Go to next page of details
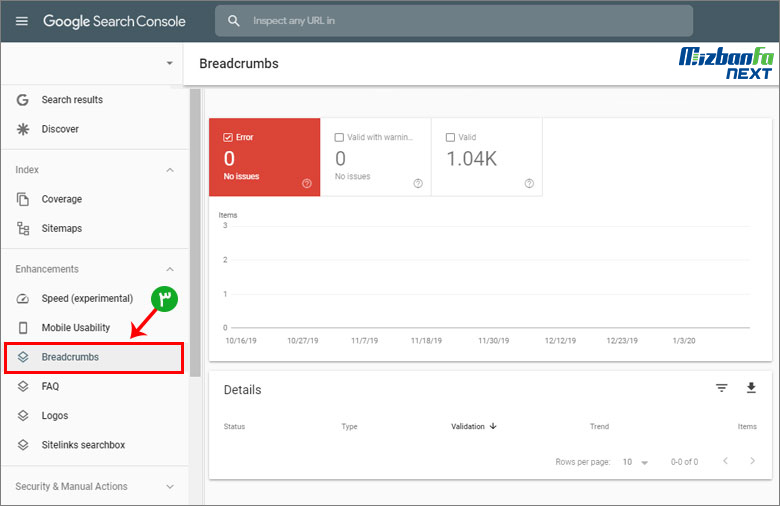Screen dimensions: 780x506 click(x=752, y=461)
